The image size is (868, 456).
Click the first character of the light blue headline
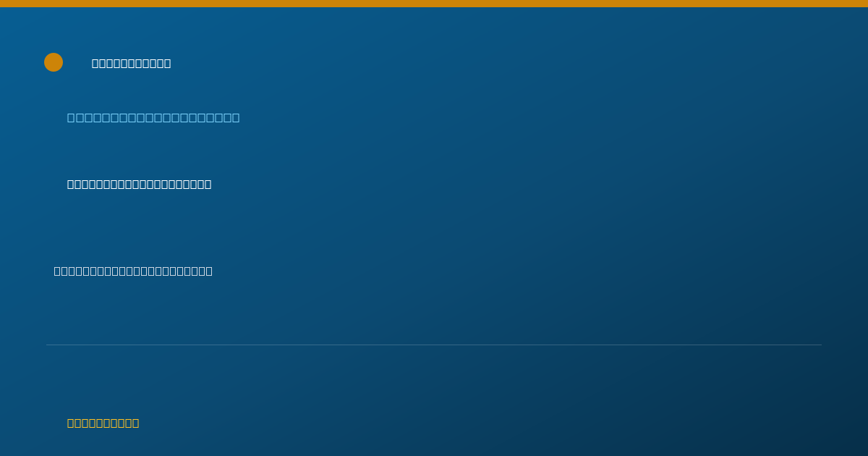[x=71, y=118]
